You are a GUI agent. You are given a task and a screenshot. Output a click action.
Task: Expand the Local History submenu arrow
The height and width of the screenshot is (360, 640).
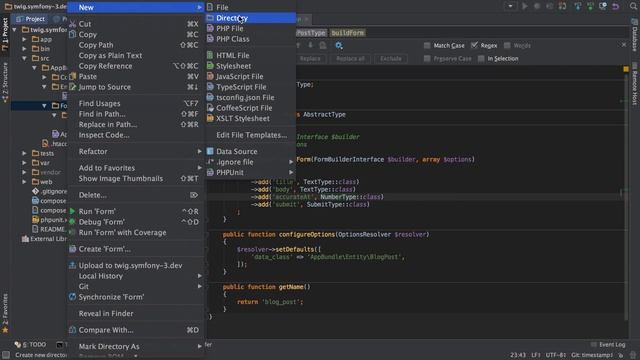click(x=200, y=276)
